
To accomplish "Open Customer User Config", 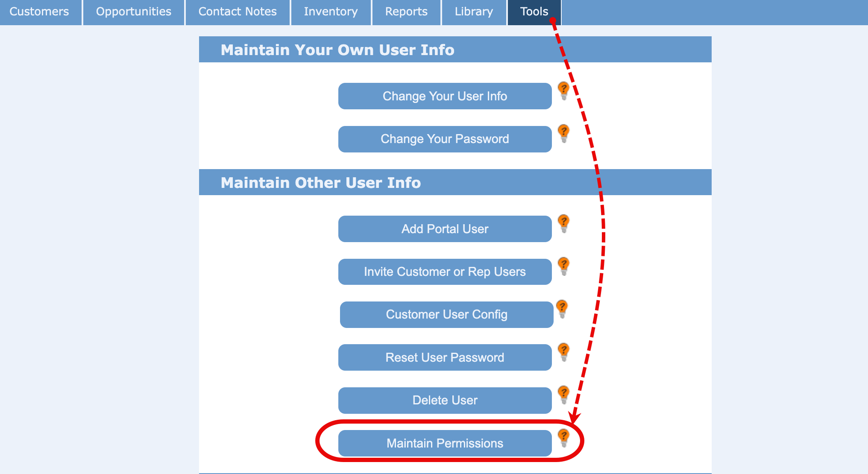I will (446, 315).
